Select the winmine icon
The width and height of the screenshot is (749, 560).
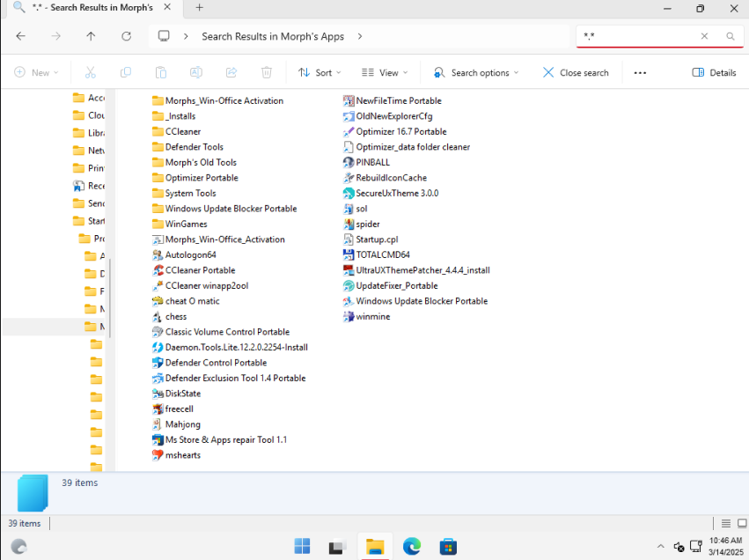tap(349, 317)
